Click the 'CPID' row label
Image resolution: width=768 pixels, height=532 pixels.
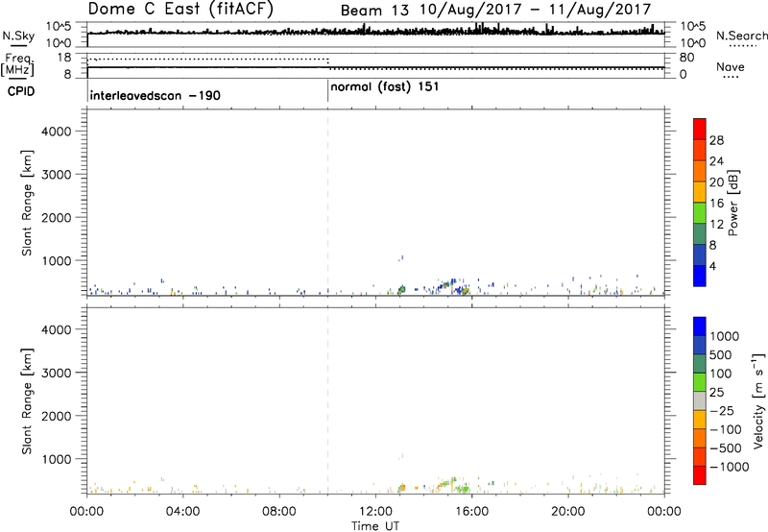[21, 91]
